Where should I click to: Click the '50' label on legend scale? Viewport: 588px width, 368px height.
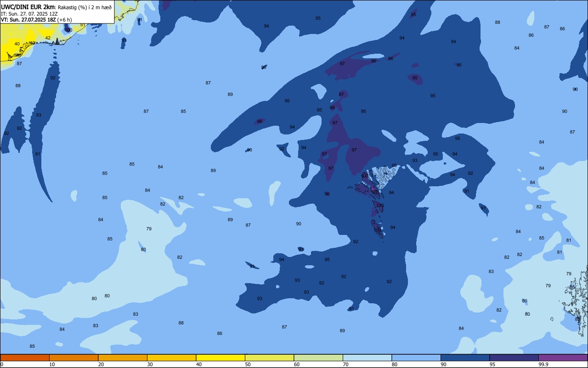tap(248, 364)
